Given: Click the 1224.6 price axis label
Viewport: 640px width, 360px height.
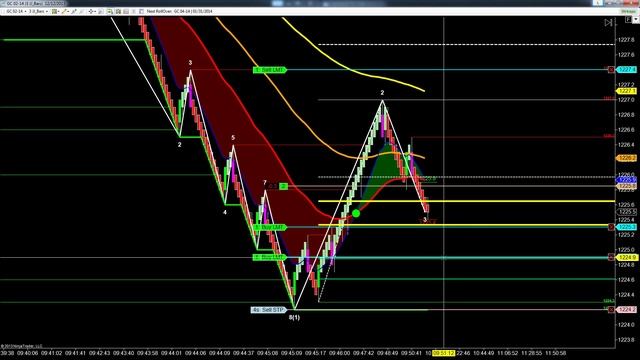Looking at the screenshot, I should click(626, 280).
